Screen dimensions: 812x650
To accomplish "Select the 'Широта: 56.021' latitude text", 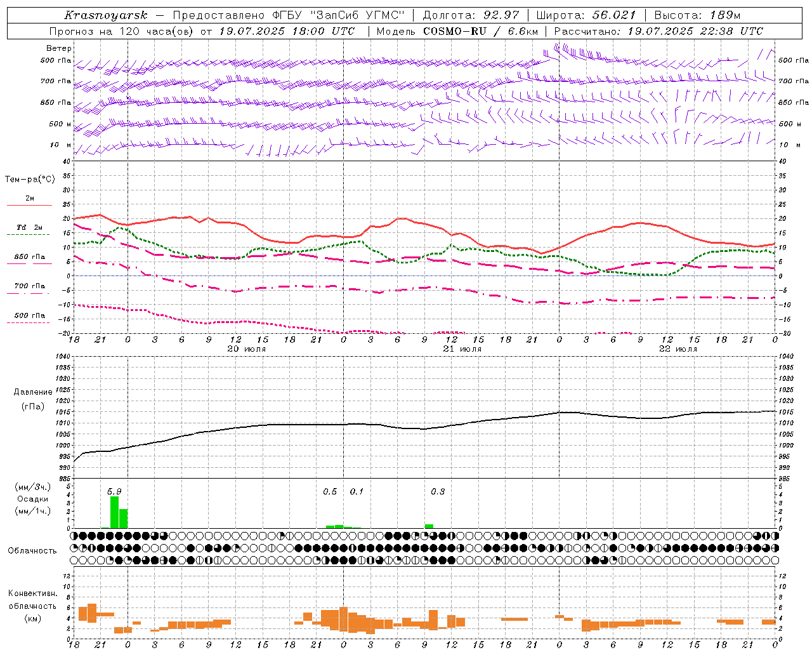I will (x=586, y=15).
